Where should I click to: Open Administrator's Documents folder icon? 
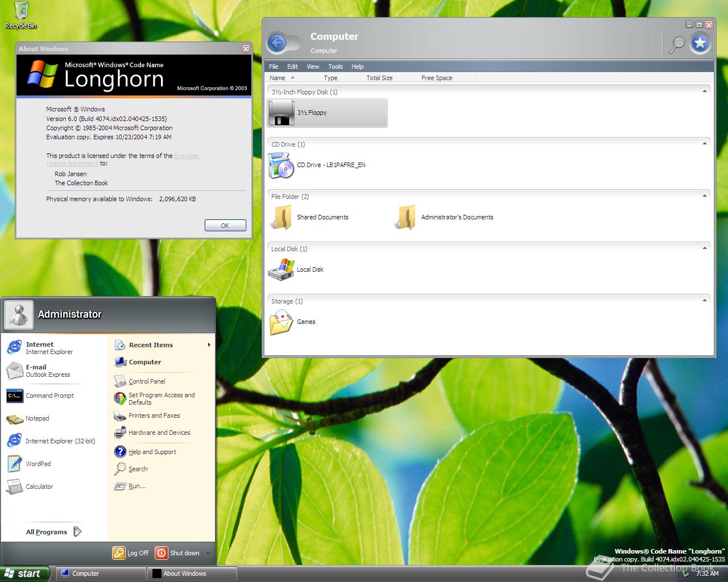point(405,217)
